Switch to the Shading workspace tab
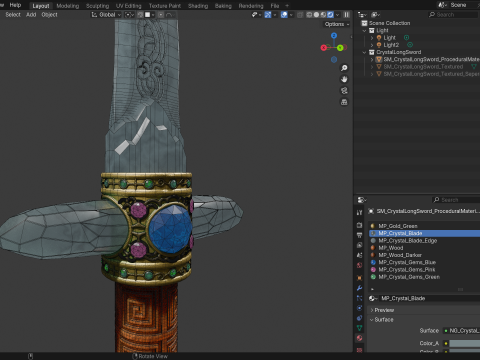 coord(198,6)
